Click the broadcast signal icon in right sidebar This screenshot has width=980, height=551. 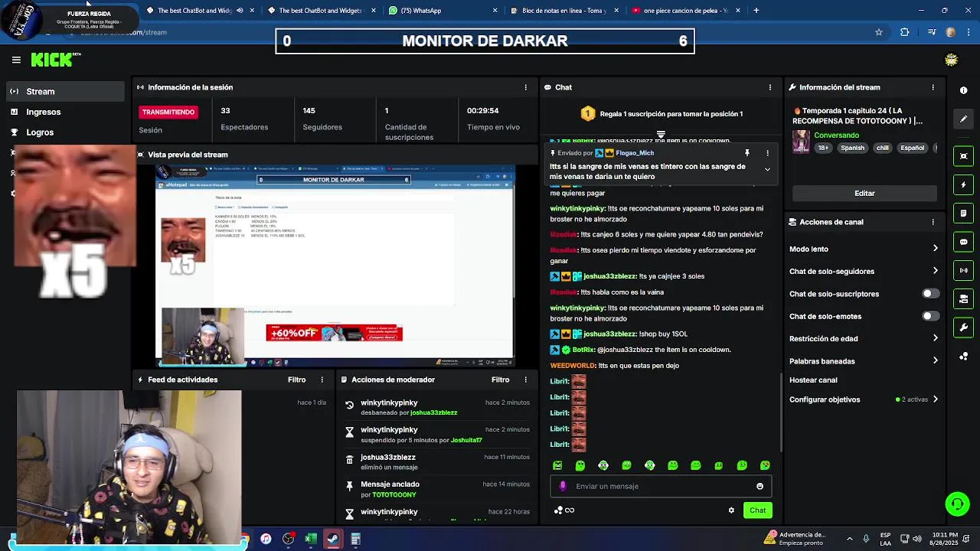[963, 270]
